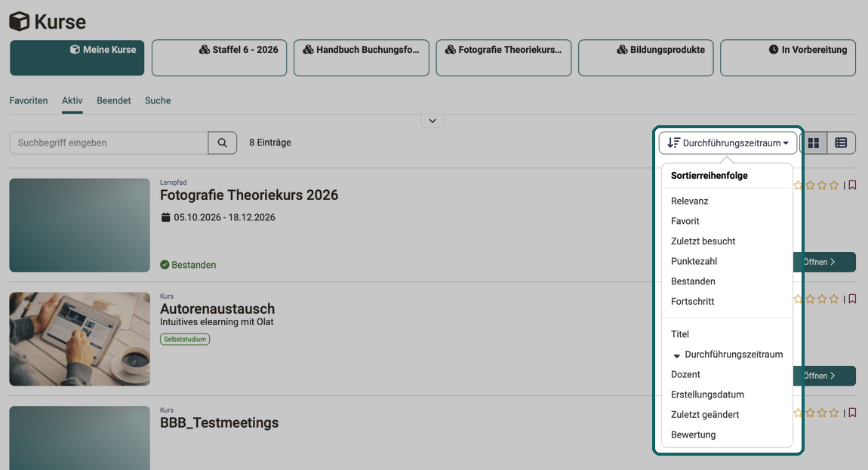This screenshot has height=470, width=868.
Task: Sort by Dozent
Action: 685,375
